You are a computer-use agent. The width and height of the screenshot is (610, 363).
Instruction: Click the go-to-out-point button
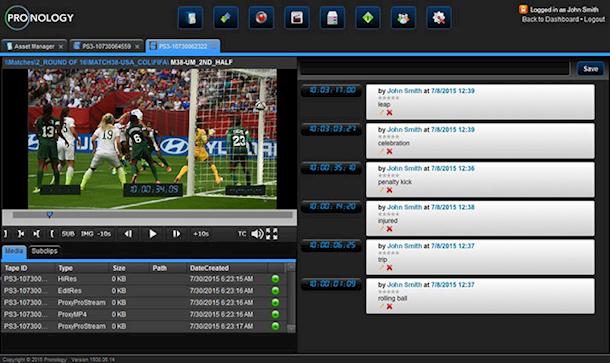37,234
